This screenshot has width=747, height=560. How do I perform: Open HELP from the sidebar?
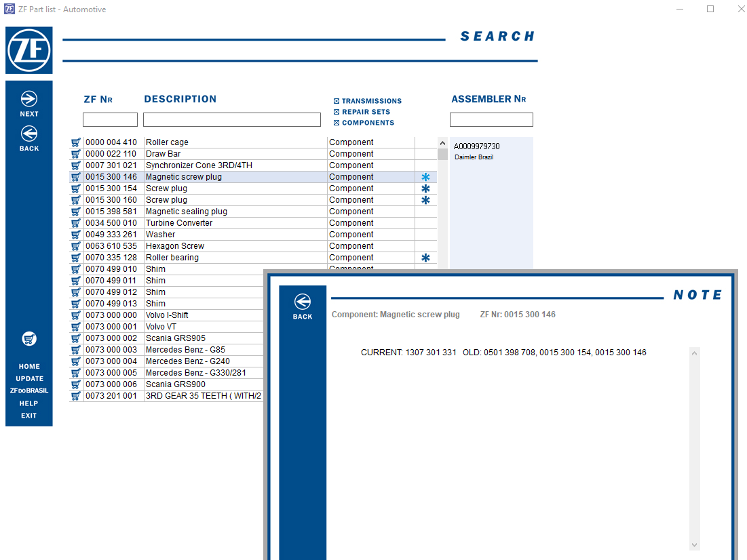[x=29, y=403]
